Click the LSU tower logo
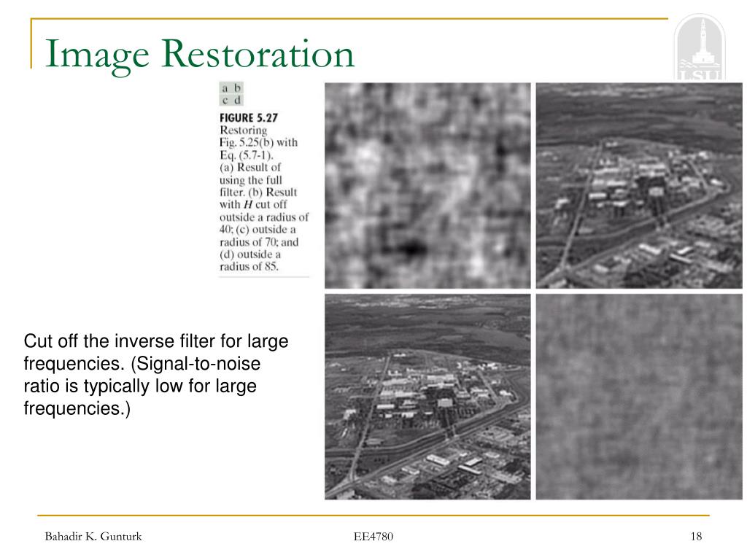The width and height of the screenshot is (747, 560). (x=700, y=47)
